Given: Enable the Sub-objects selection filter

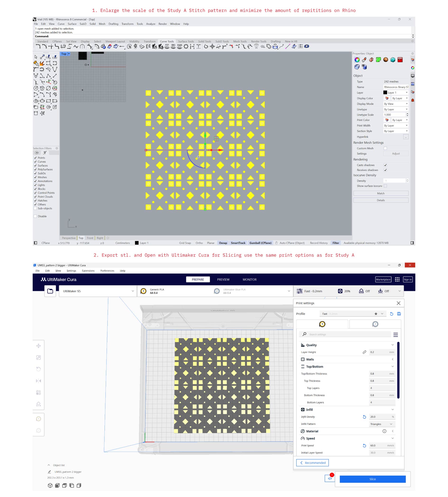Looking at the screenshot, I should [x=35, y=208].
